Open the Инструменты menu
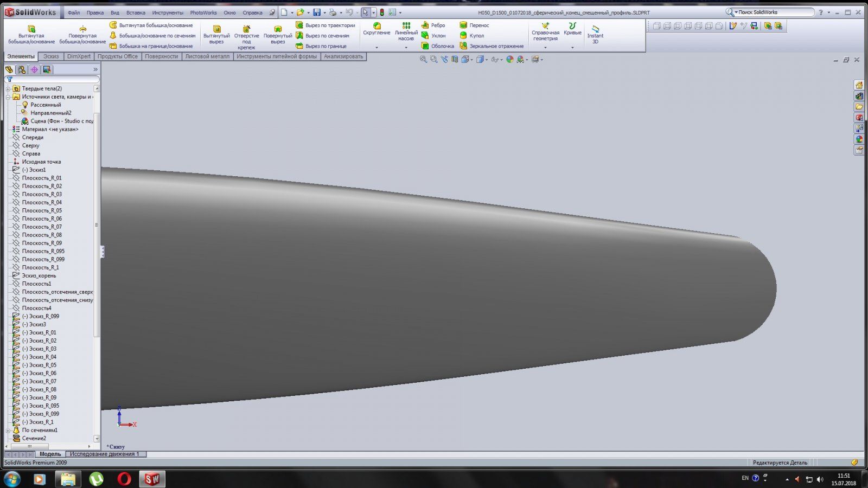 click(x=168, y=12)
